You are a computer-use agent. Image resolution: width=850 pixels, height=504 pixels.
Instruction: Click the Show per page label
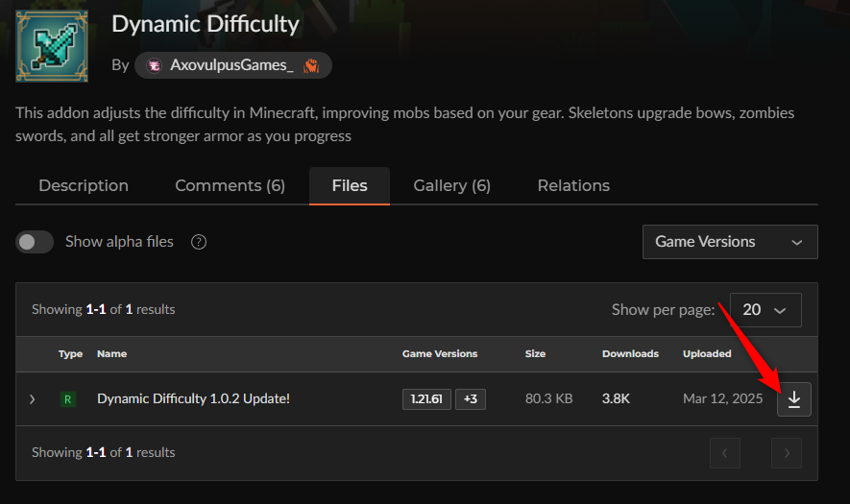(x=663, y=310)
